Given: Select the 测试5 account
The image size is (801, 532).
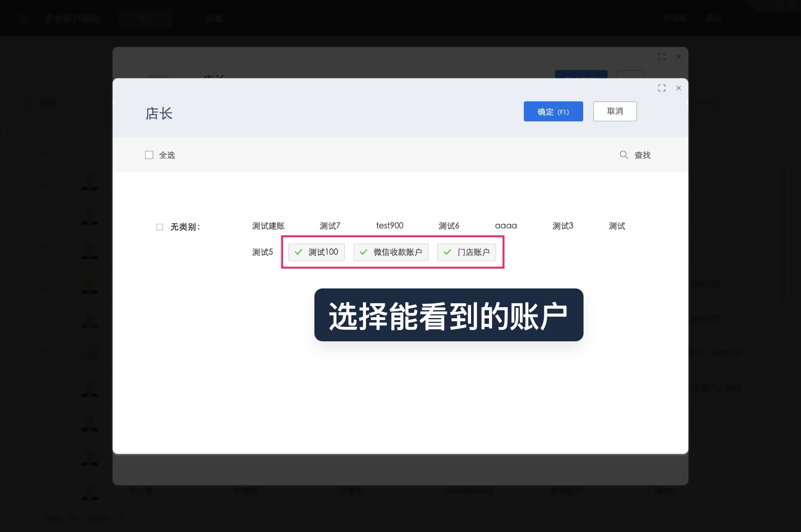Looking at the screenshot, I should [x=262, y=252].
